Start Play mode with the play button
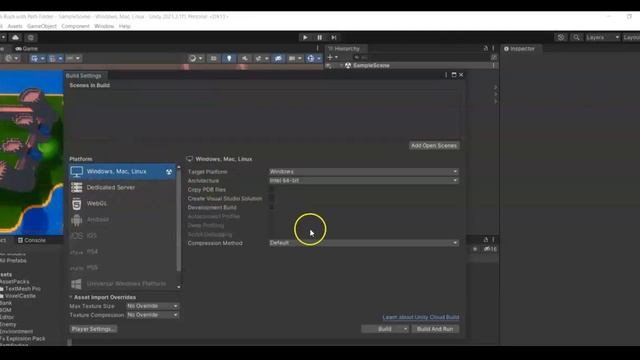640x360 pixels. click(x=305, y=37)
